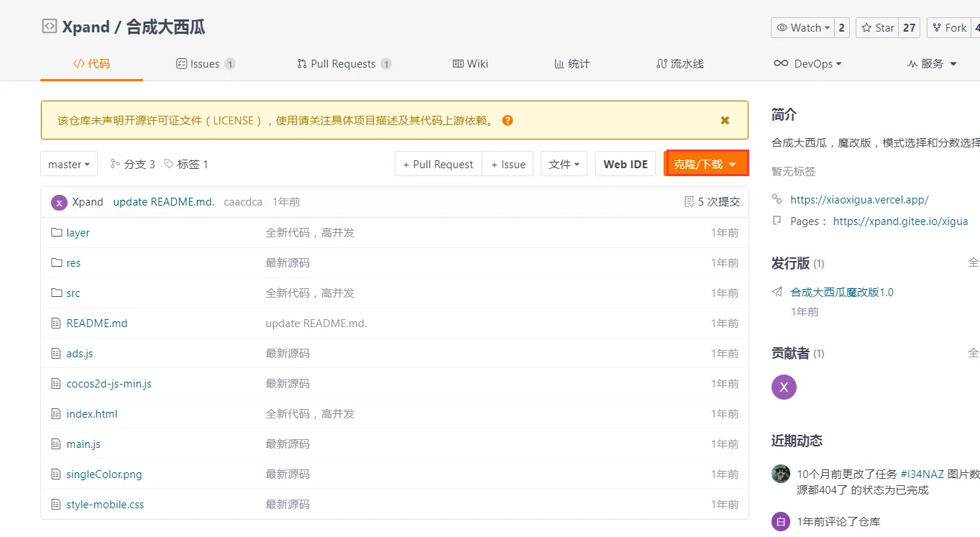Image resolution: width=980 pixels, height=537 pixels.
Task: Click the purple Xpand avatar in commit row
Action: pos(59,202)
